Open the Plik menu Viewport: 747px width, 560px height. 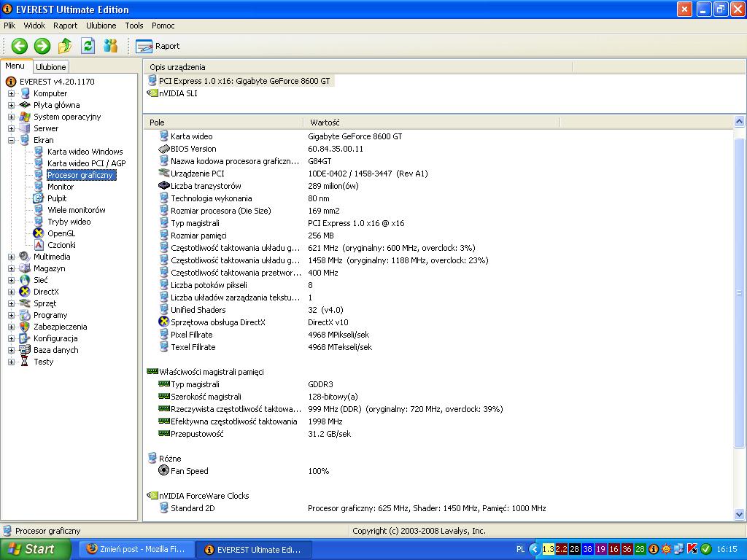point(9,26)
